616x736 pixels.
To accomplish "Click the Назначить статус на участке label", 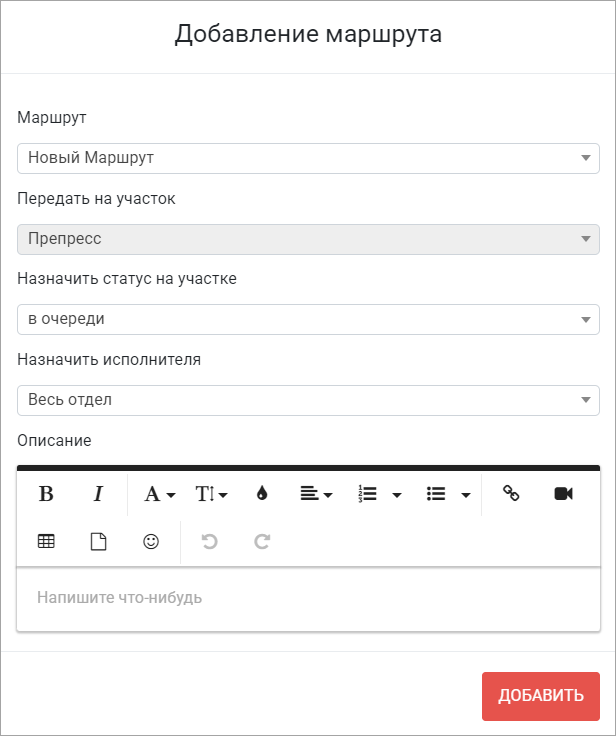I will tap(127, 279).
